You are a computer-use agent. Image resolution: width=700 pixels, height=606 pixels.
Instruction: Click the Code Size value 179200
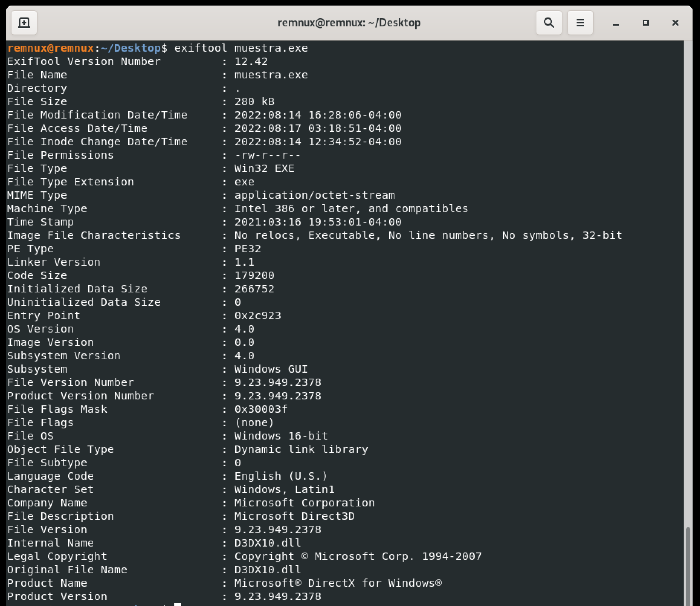pyautogui.click(x=254, y=275)
